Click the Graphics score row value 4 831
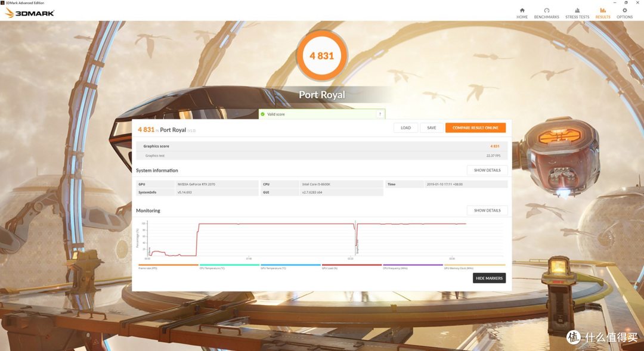644x351 pixels. 494,146
